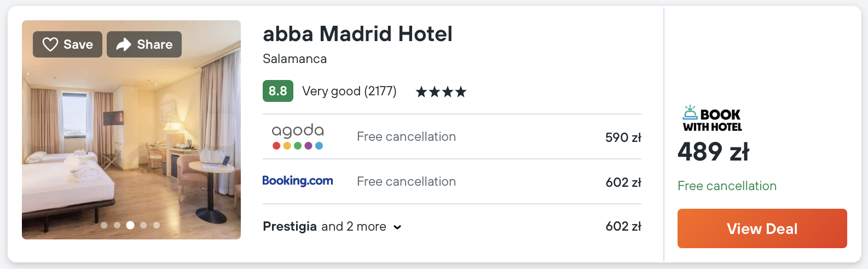Click the Booking.com logo
This screenshot has width=868, height=269.
(x=297, y=181)
